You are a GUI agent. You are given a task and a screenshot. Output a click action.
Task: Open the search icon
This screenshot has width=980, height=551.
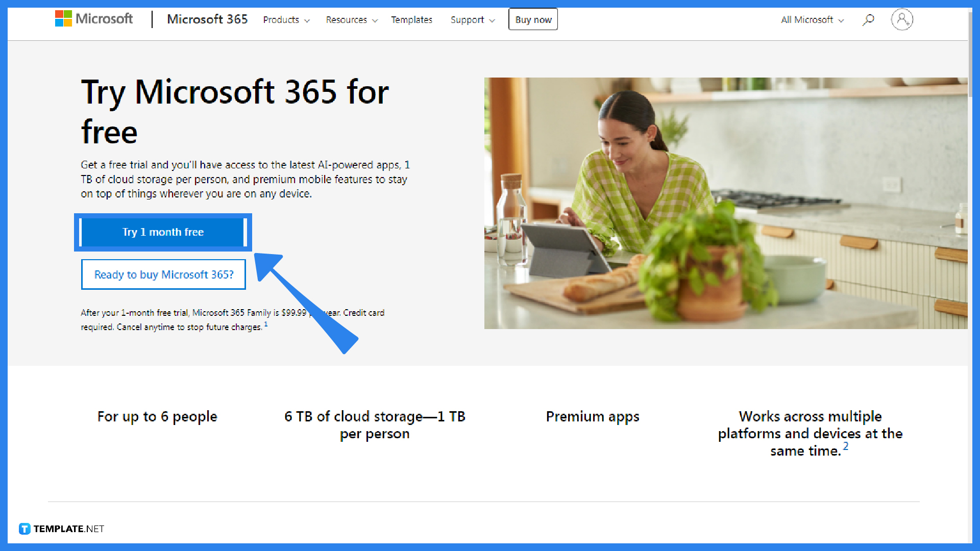[x=869, y=19]
